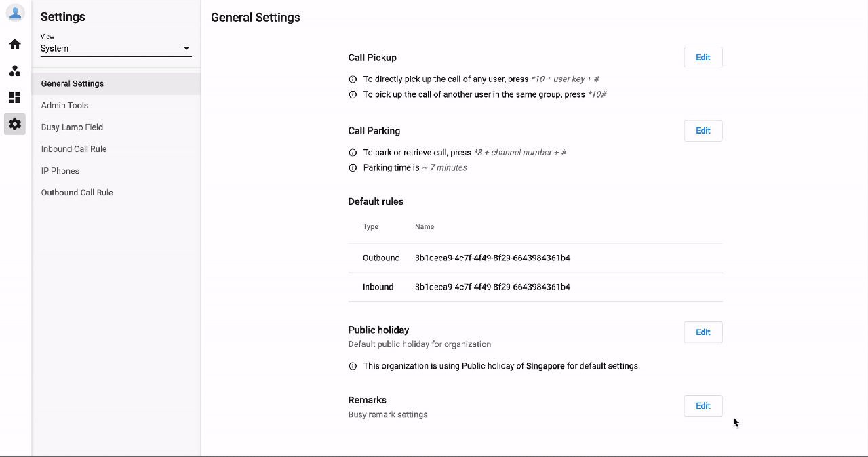Viewport: 868px width, 457px height.
Task: Edit Call Pickup settings
Action: 703,58
